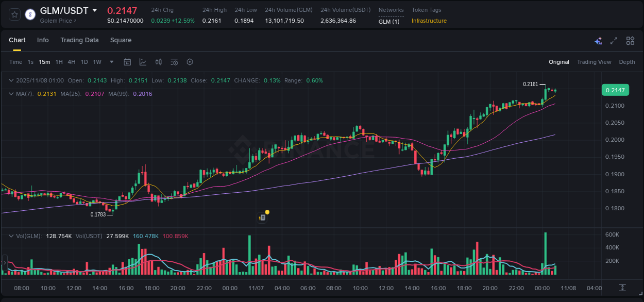Open the GLM/USDT pair dropdown

coord(94,10)
